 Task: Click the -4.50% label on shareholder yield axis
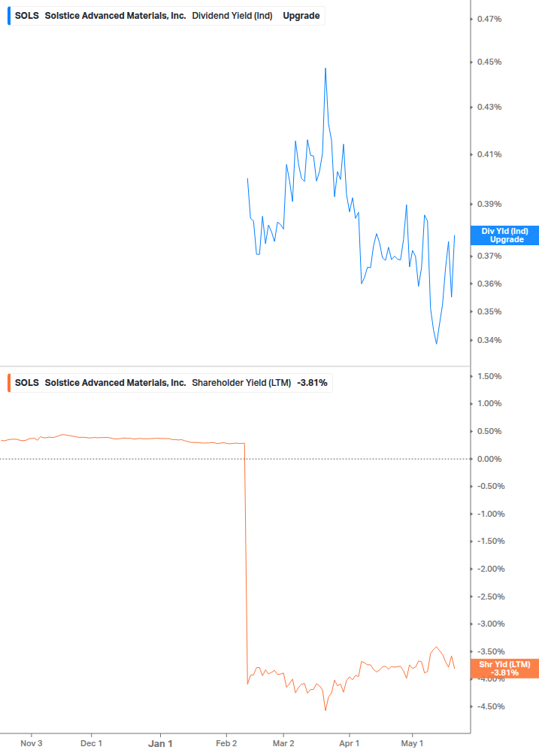[x=491, y=706]
